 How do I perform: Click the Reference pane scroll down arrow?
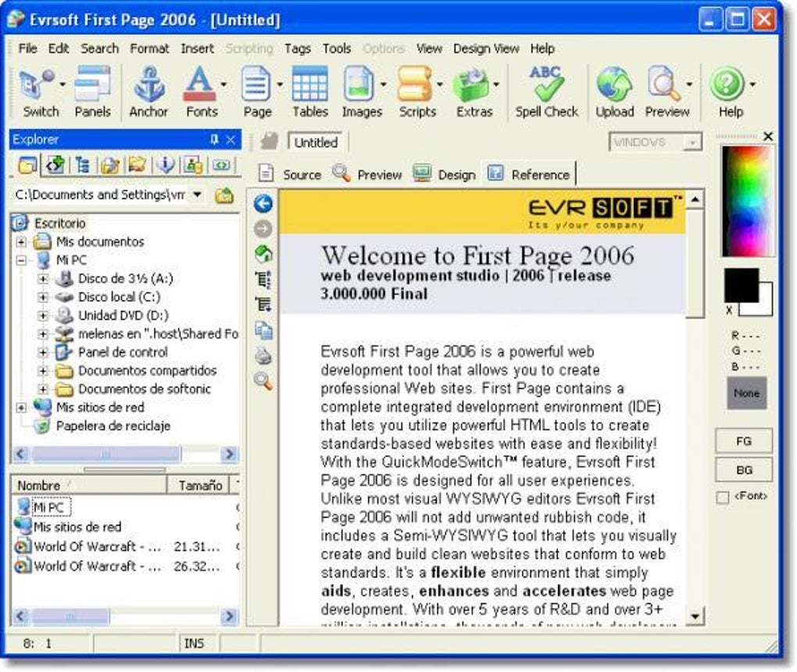695,617
